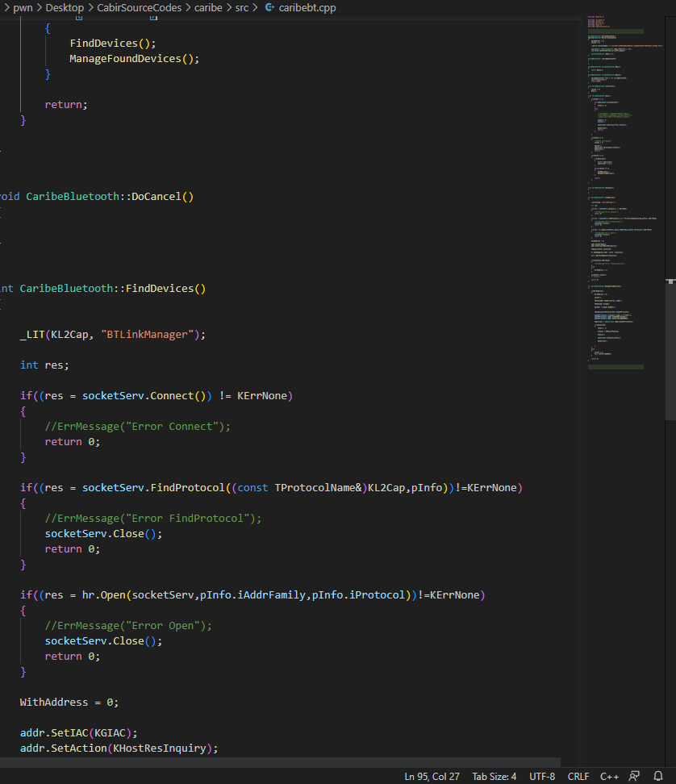Click comment '//ErrMessage("Error Connect");'
Viewport: 676px width, 784px height.
tap(137, 427)
